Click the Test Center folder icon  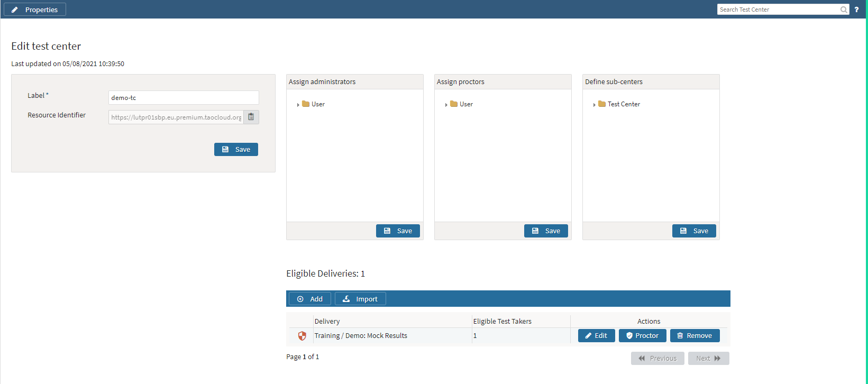click(602, 104)
